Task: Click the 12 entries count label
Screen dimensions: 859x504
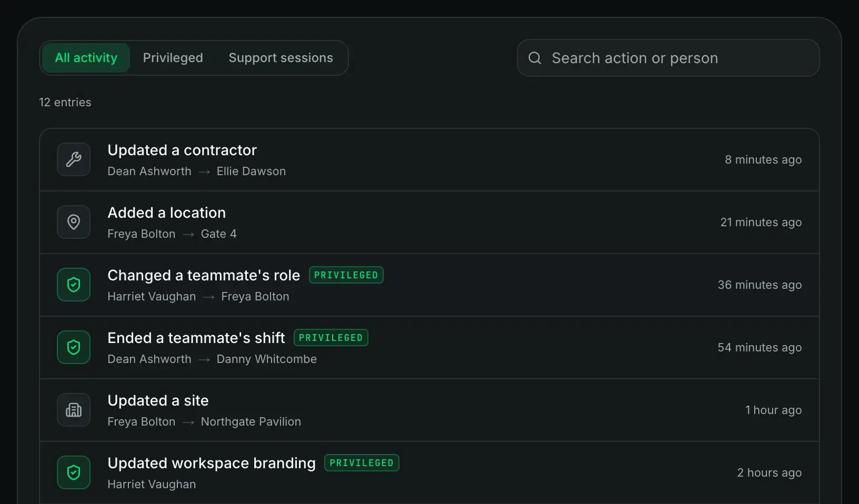Action: [x=65, y=102]
